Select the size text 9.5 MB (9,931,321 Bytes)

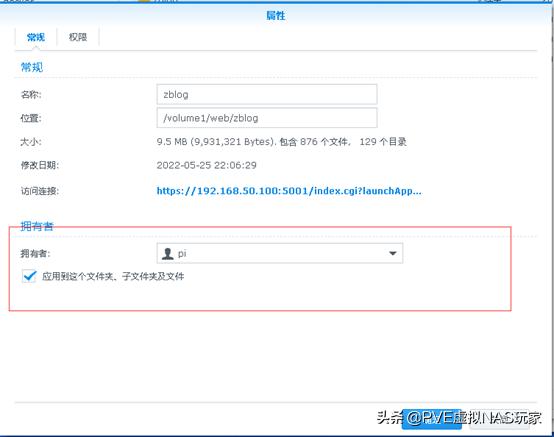tap(216, 142)
